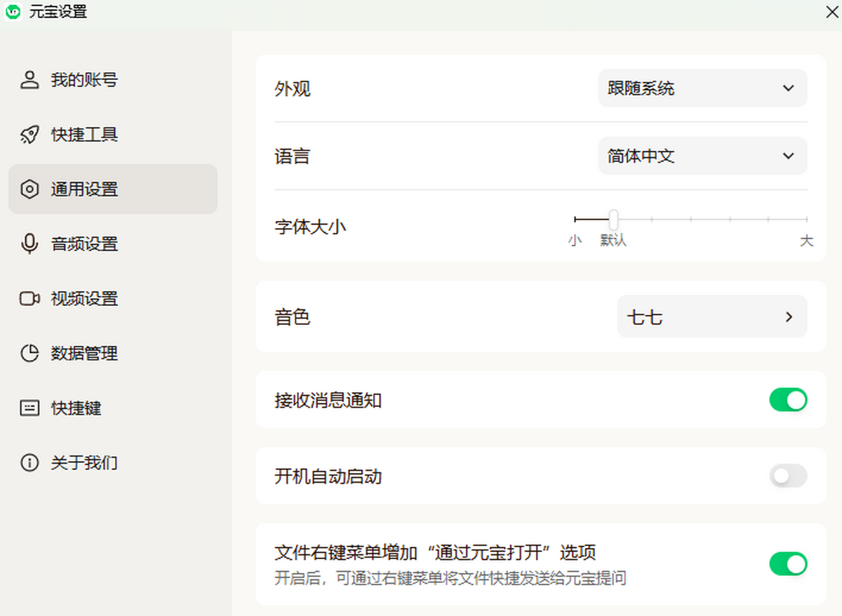Viewport: 842px width, 616px height.
Task: Open 数据管理 section
Action: [113, 354]
